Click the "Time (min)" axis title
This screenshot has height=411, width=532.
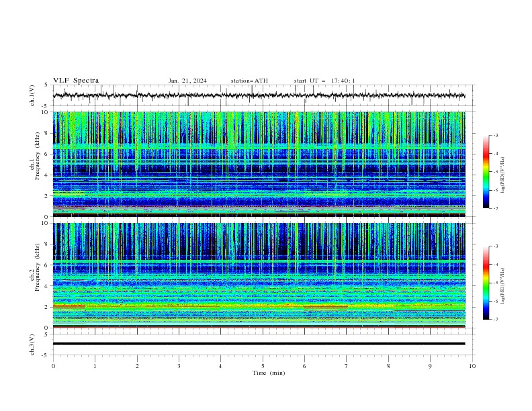point(269,373)
